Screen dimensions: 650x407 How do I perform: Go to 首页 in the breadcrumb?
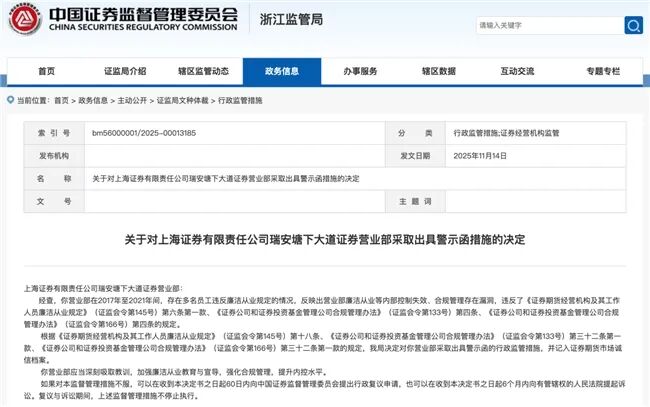point(61,100)
